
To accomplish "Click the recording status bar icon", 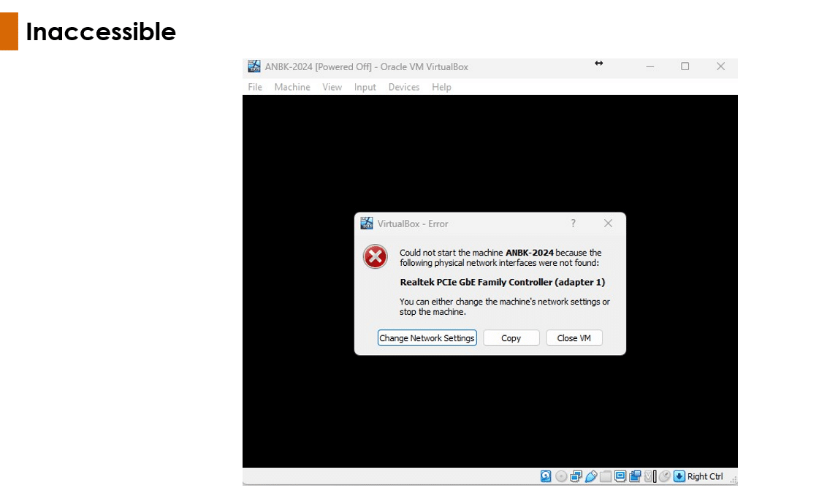I will [635, 476].
